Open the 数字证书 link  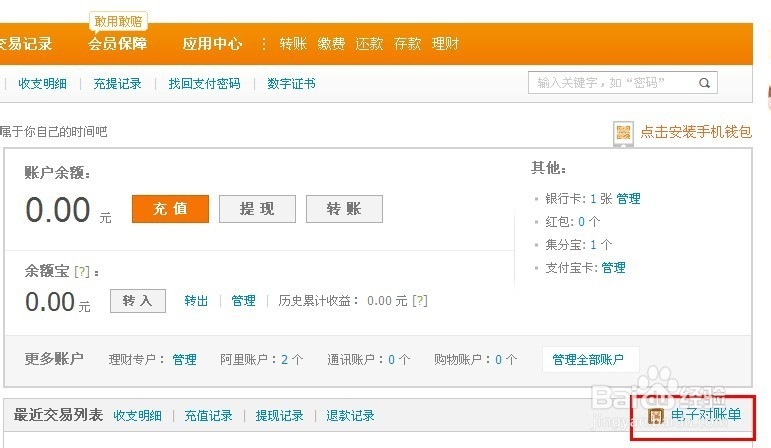(291, 84)
